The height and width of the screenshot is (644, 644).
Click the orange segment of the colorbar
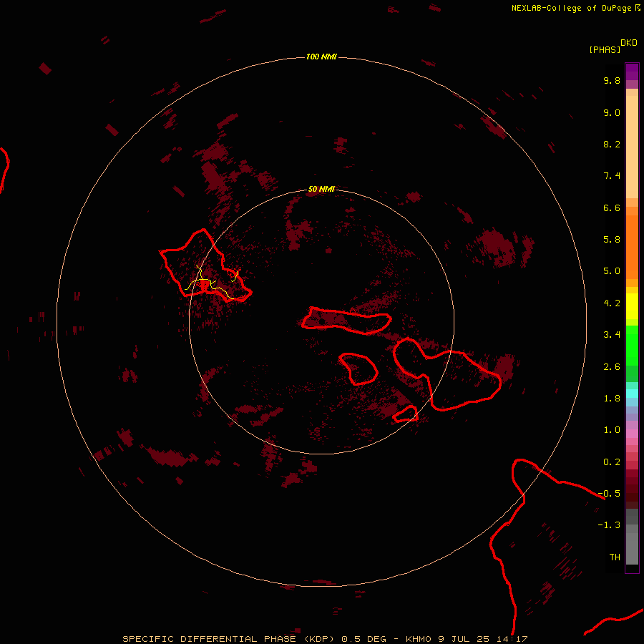click(632, 247)
